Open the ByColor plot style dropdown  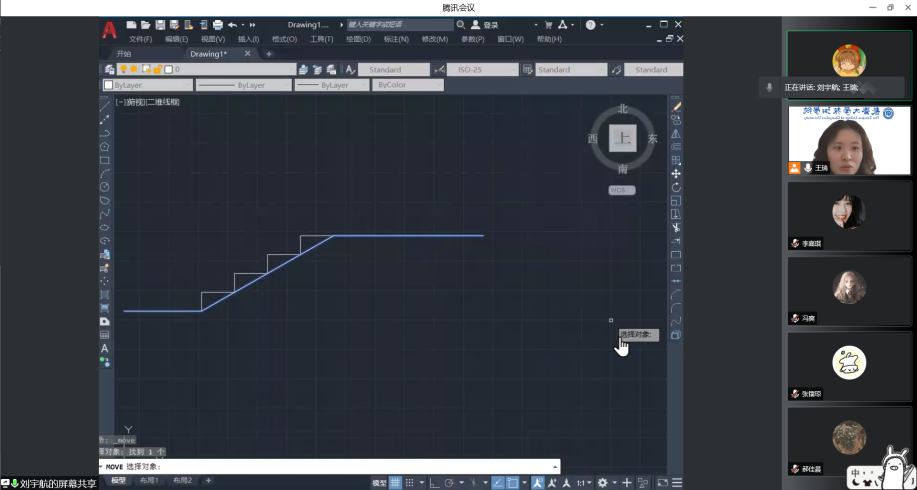coord(407,86)
